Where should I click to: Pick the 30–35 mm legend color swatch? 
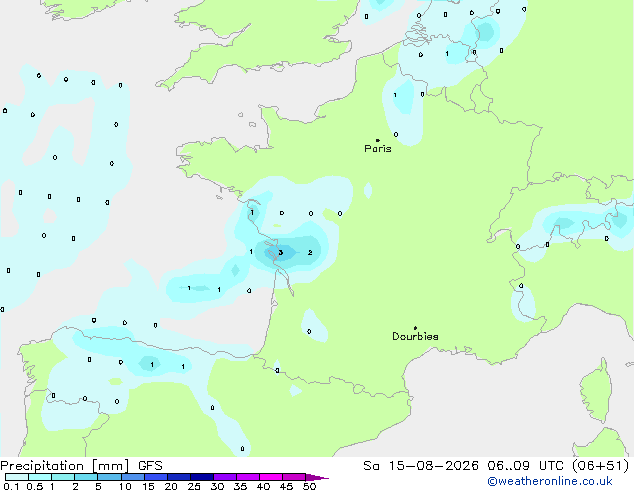225,477
